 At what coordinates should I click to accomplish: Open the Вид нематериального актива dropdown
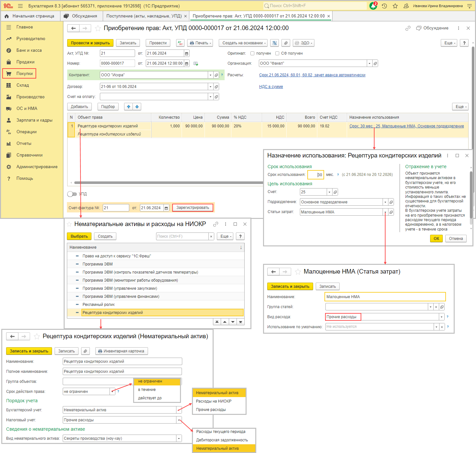point(179,438)
